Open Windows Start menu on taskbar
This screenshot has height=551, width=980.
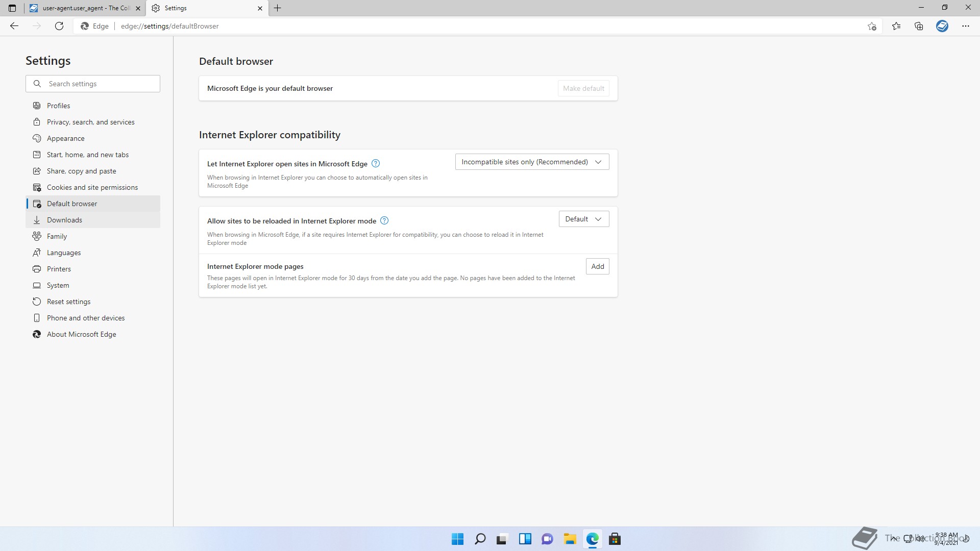click(458, 539)
